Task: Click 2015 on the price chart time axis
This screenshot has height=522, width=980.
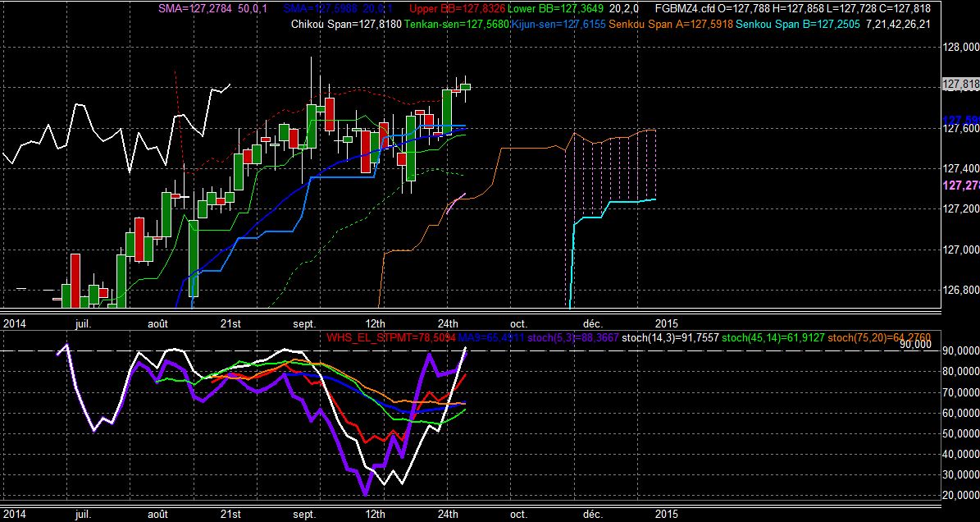Action: [x=666, y=324]
